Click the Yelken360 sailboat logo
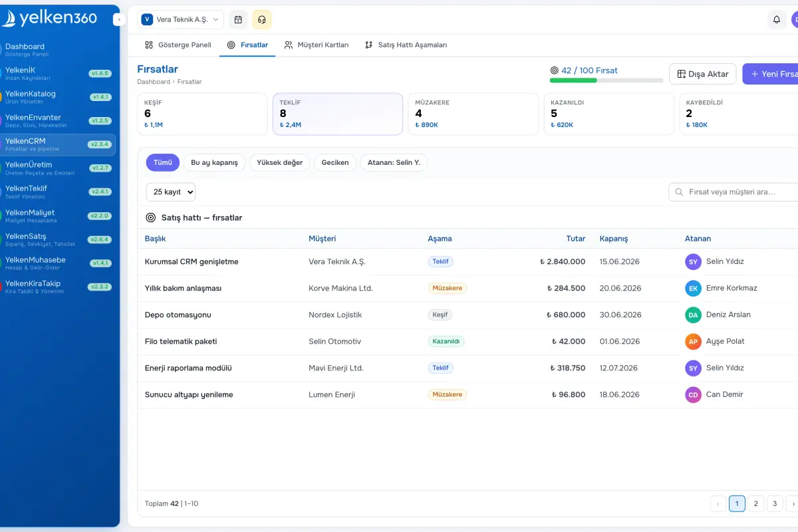 click(50, 18)
